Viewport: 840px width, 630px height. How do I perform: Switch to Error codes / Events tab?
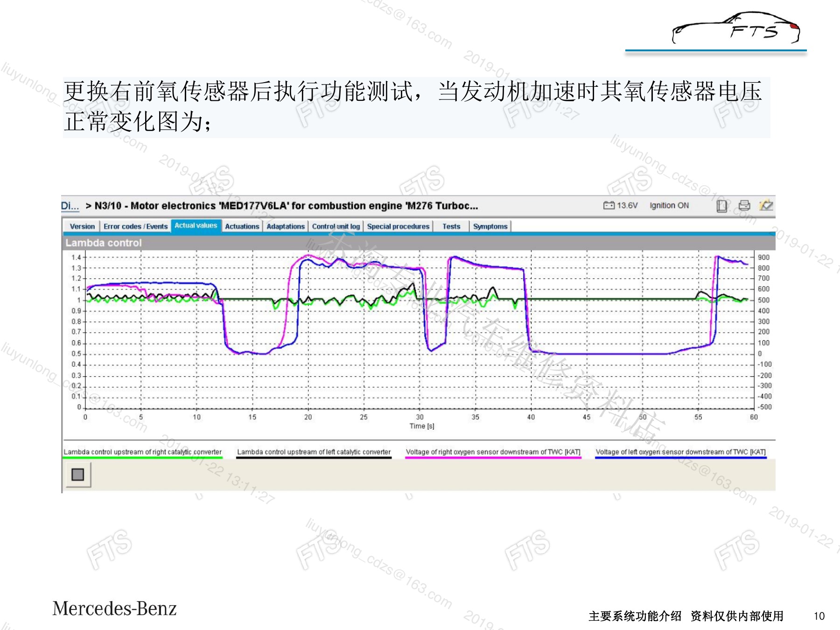pos(135,226)
